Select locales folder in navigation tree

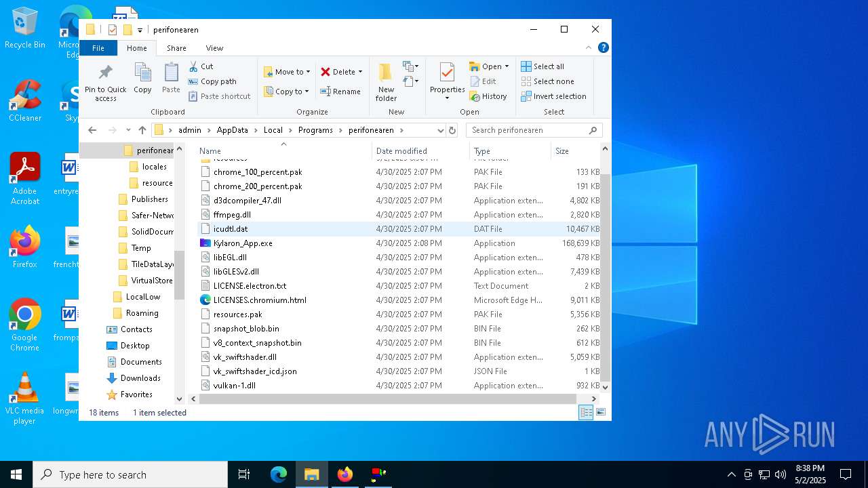point(153,167)
